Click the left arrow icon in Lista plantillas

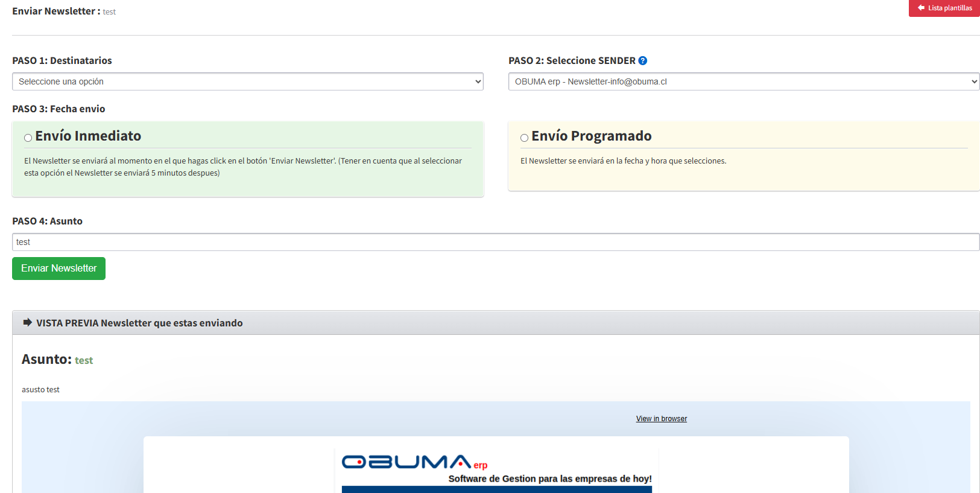click(921, 8)
